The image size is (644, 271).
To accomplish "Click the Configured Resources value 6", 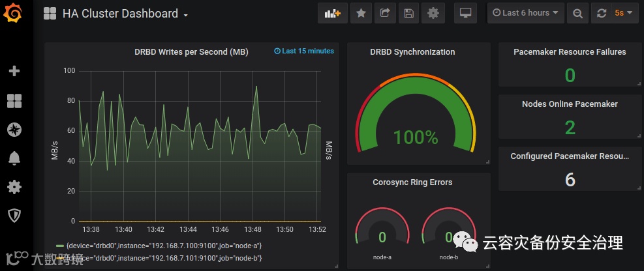I will pyautogui.click(x=570, y=180).
